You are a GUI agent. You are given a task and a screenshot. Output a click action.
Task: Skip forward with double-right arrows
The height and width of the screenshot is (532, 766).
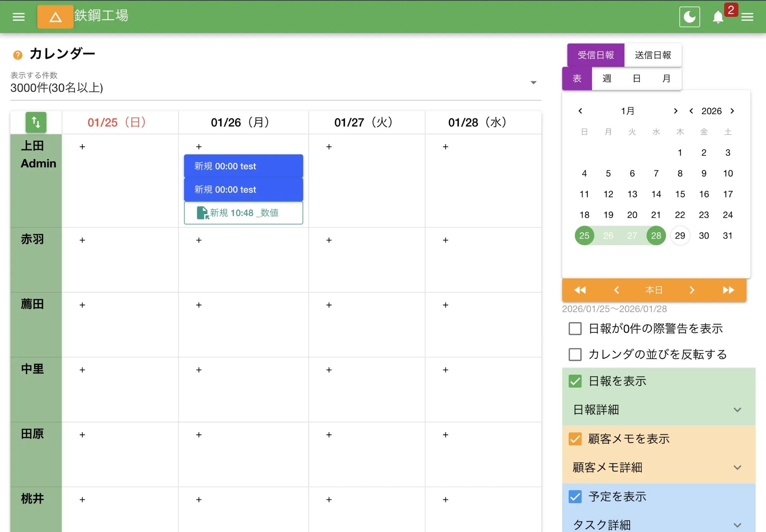728,290
